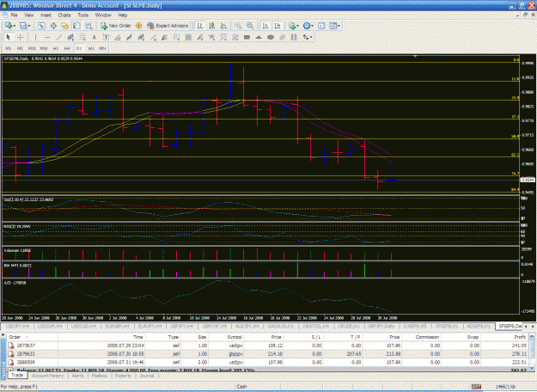Switch to the Account History tab
The height and width of the screenshot is (392, 537).
(x=47, y=376)
